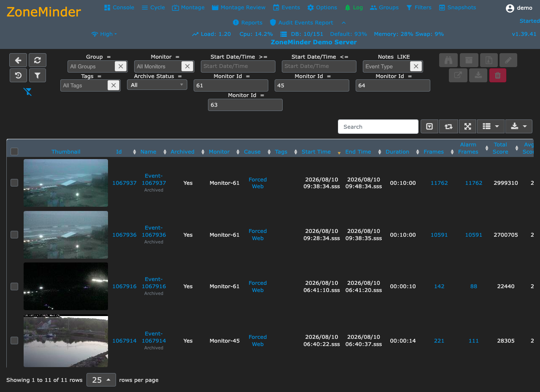Click the red trash delete button
The width and height of the screenshot is (540, 392).
coord(498,76)
